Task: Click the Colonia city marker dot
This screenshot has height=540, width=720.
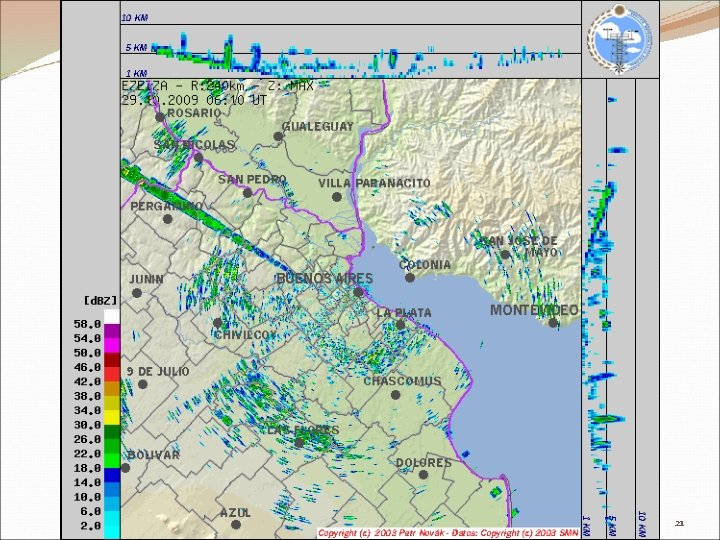Action: [x=410, y=277]
